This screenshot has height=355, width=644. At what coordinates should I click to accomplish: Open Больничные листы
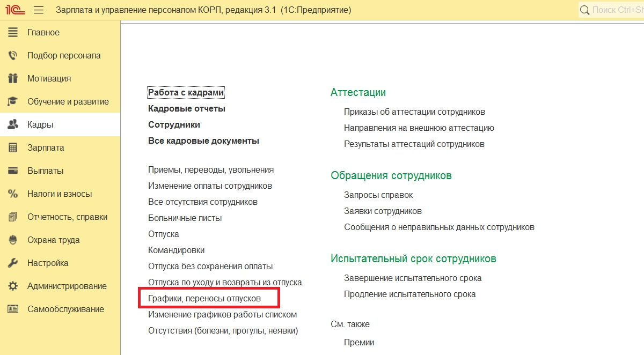tap(185, 218)
